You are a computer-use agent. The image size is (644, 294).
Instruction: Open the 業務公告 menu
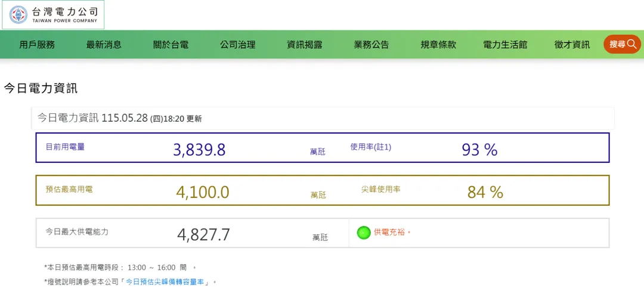[371, 45]
